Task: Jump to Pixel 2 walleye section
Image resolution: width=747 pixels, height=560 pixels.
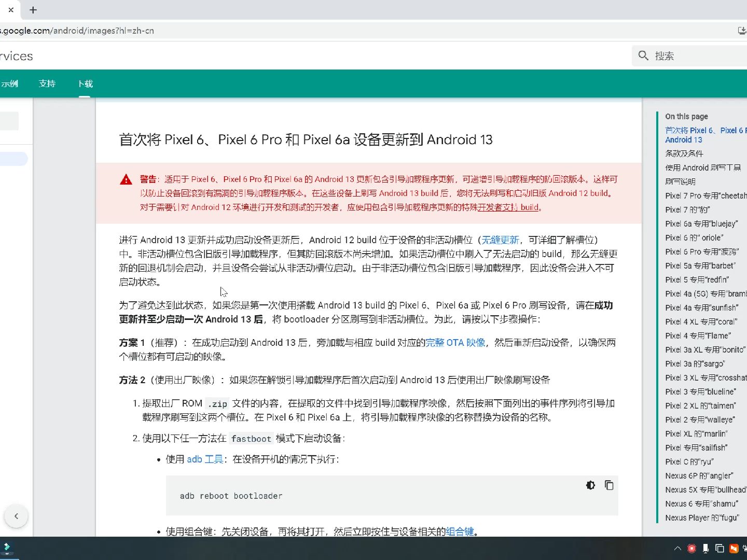Action: (x=700, y=419)
